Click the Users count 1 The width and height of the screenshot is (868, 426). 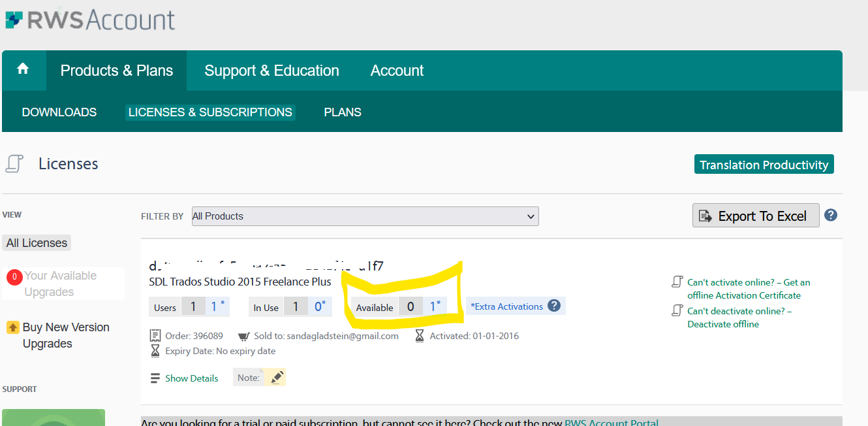(193, 306)
